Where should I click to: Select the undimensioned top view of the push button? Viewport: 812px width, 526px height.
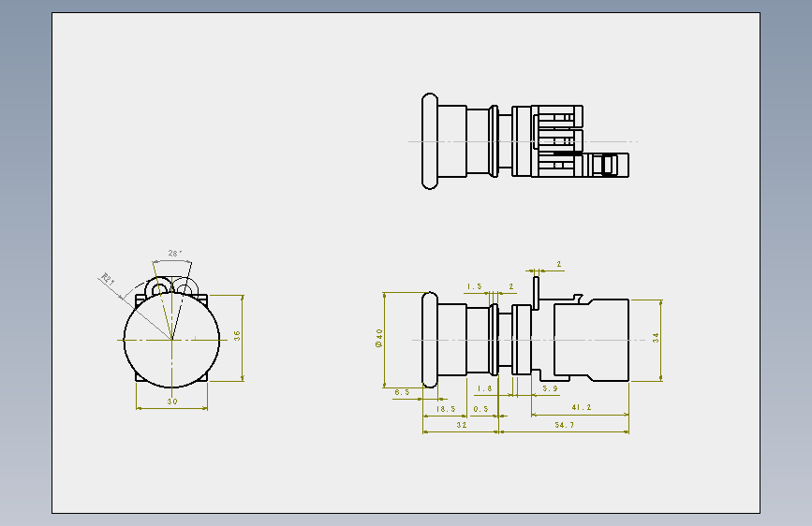525,141
